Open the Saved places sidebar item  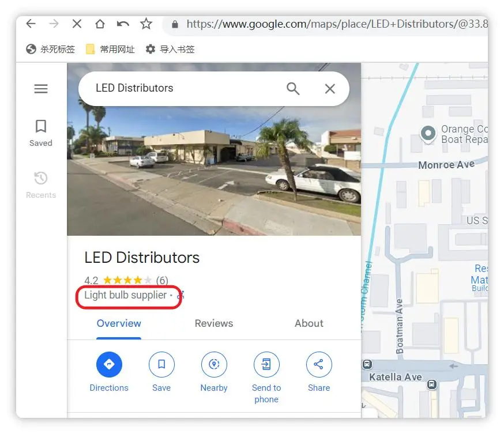pos(41,133)
